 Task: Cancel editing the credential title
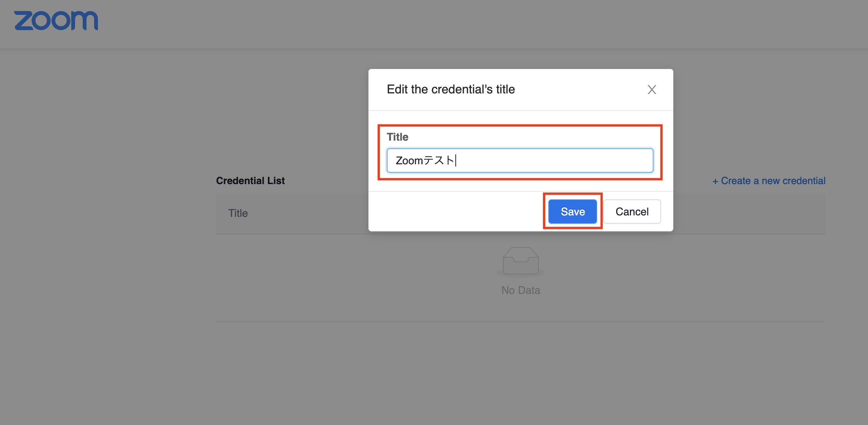click(x=632, y=212)
